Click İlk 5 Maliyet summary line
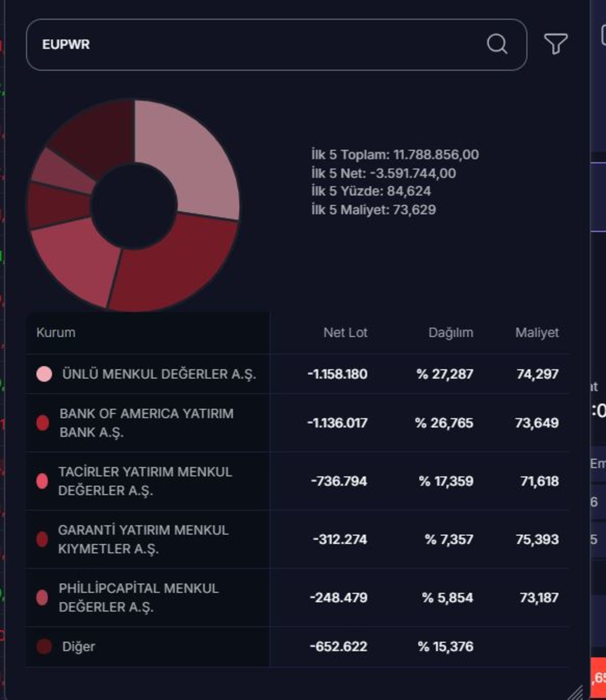The image size is (606, 700). pyautogui.click(x=373, y=210)
